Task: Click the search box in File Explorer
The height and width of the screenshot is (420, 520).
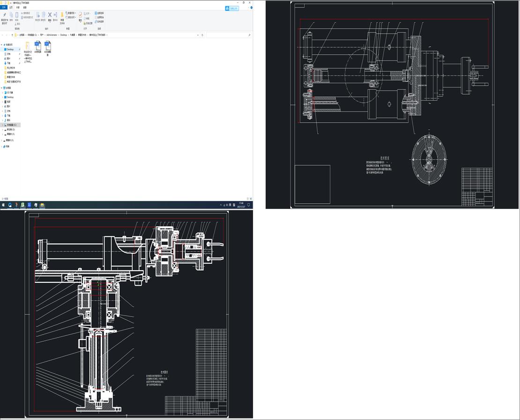Action: click(229, 35)
